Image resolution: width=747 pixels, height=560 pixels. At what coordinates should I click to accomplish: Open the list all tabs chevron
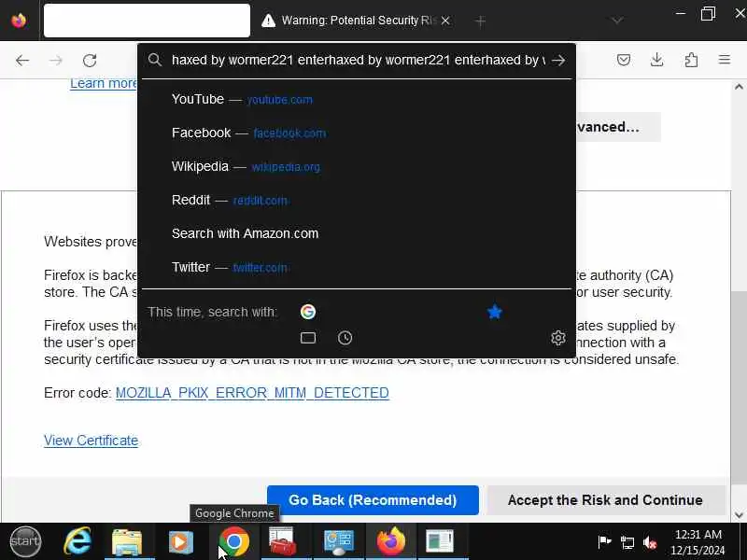pyautogui.click(x=617, y=21)
